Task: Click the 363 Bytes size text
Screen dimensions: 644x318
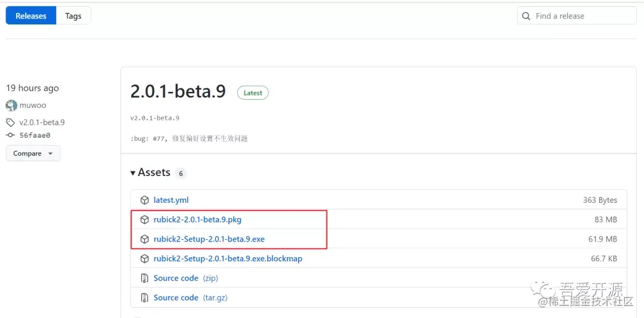Action: pos(600,200)
